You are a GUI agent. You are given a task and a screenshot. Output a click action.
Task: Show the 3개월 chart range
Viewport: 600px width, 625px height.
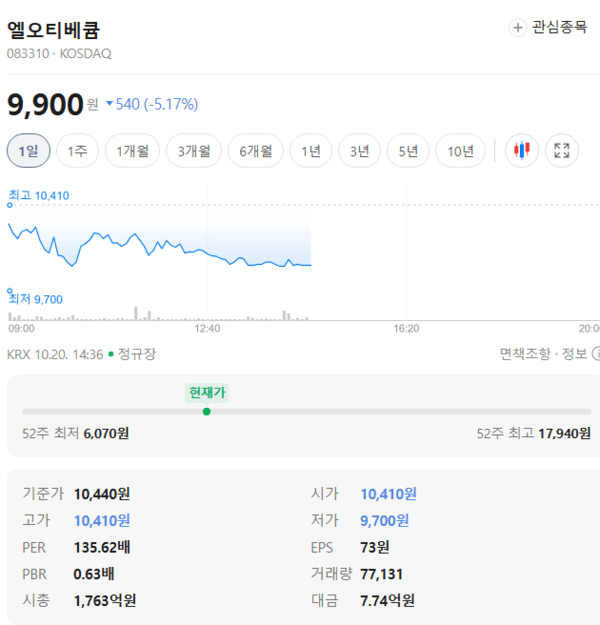[194, 151]
